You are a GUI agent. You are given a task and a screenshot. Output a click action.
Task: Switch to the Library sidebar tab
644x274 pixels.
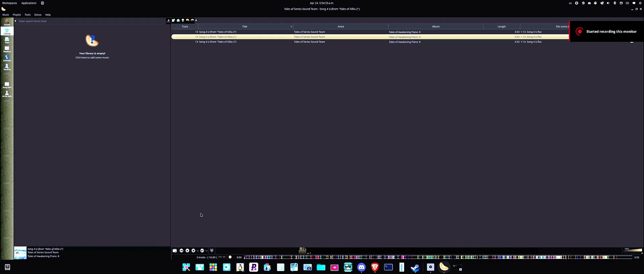pyautogui.click(x=7, y=31)
